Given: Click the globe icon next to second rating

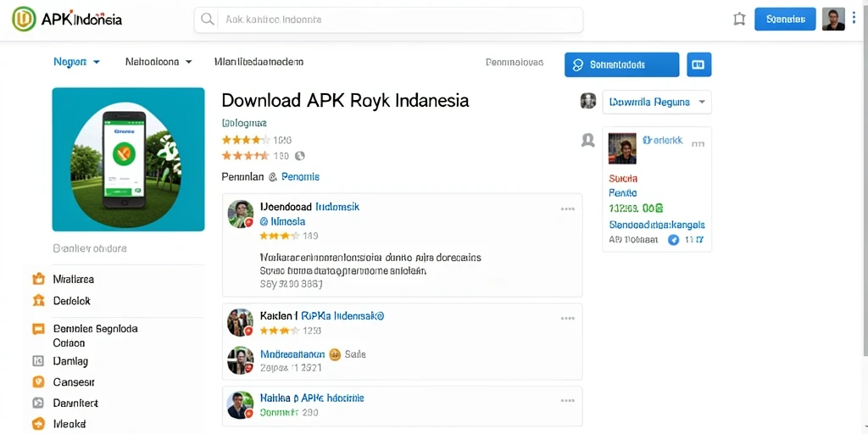Looking at the screenshot, I should tap(300, 156).
